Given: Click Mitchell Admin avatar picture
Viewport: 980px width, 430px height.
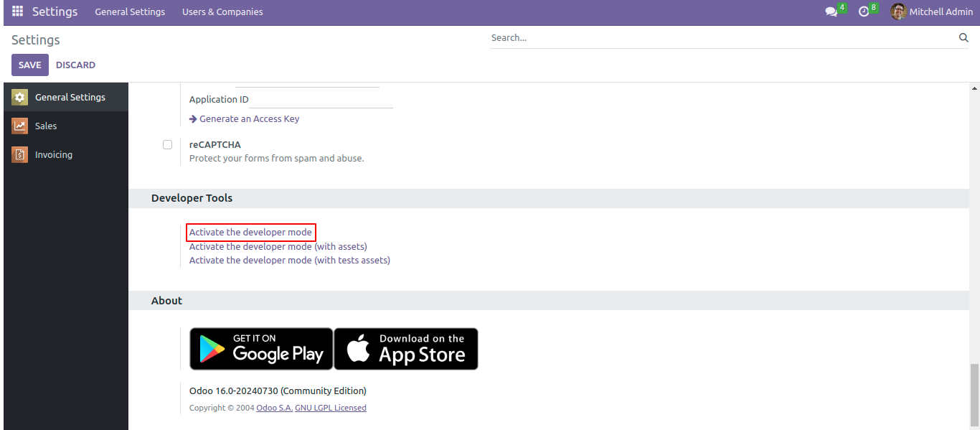Looking at the screenshot, I should [x=898, y=11].
